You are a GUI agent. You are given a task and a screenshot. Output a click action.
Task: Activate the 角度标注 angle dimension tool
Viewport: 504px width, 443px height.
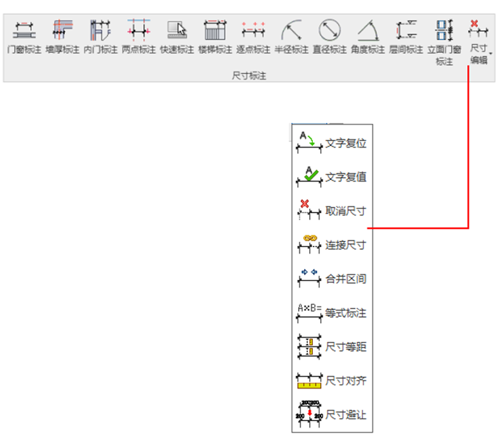click(x=367, y=36)
